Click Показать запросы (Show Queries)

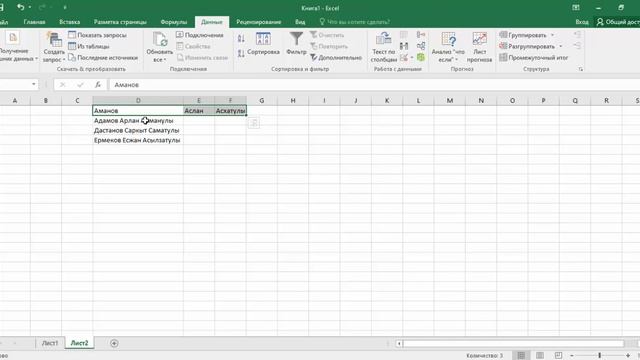pyautogui.click(x=97, y=35)
